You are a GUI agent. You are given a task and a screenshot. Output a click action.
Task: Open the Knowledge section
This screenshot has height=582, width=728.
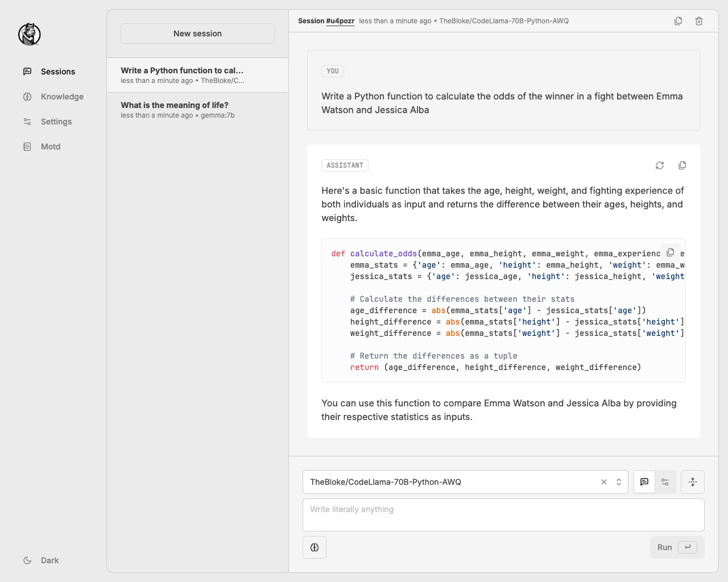pos(62,97)
